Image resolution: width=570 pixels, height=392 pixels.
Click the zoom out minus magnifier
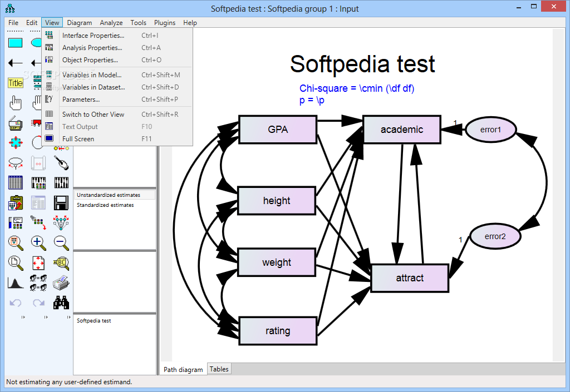coord(61,243)
